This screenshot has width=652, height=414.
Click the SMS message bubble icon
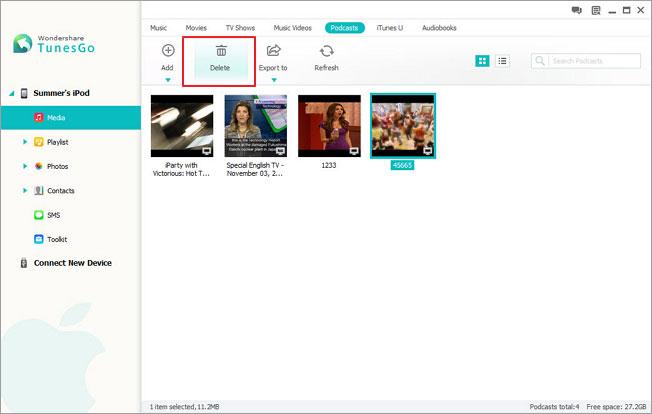39,215
